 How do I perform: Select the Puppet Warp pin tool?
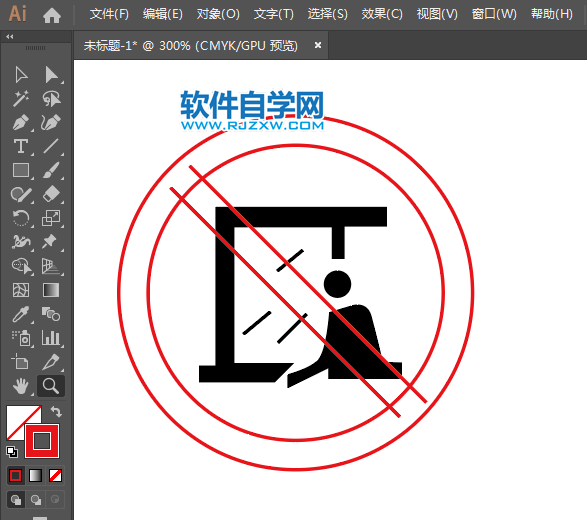(50, 242)
